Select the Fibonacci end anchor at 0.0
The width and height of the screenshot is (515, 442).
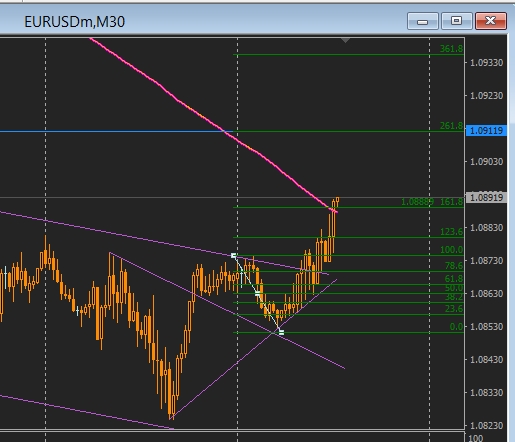(x=281, y=332)
